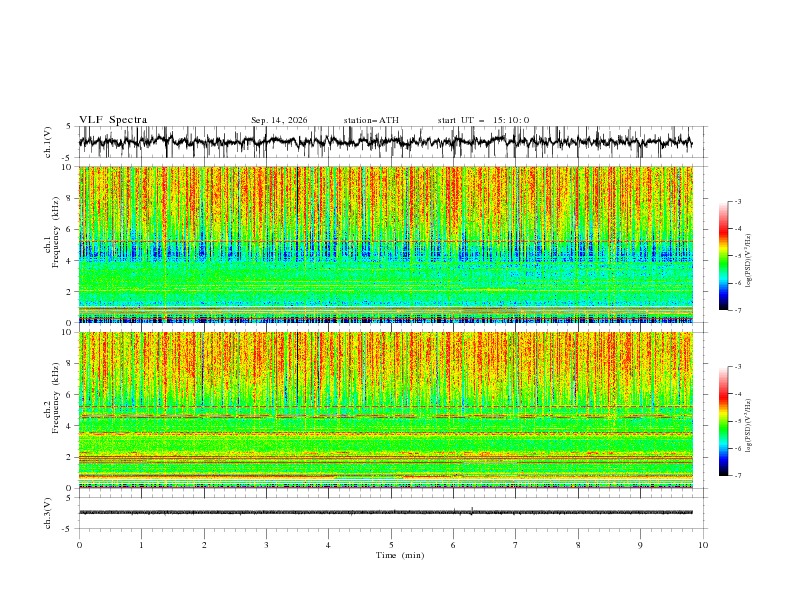Click the ch.1 Frequency (kHz) axis label

(52, 244)
